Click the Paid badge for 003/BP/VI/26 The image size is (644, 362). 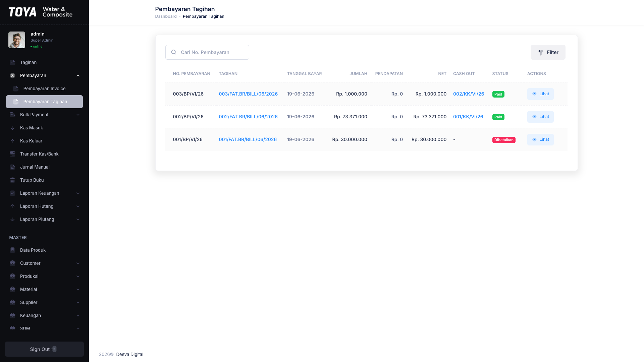tap(498, 95)
